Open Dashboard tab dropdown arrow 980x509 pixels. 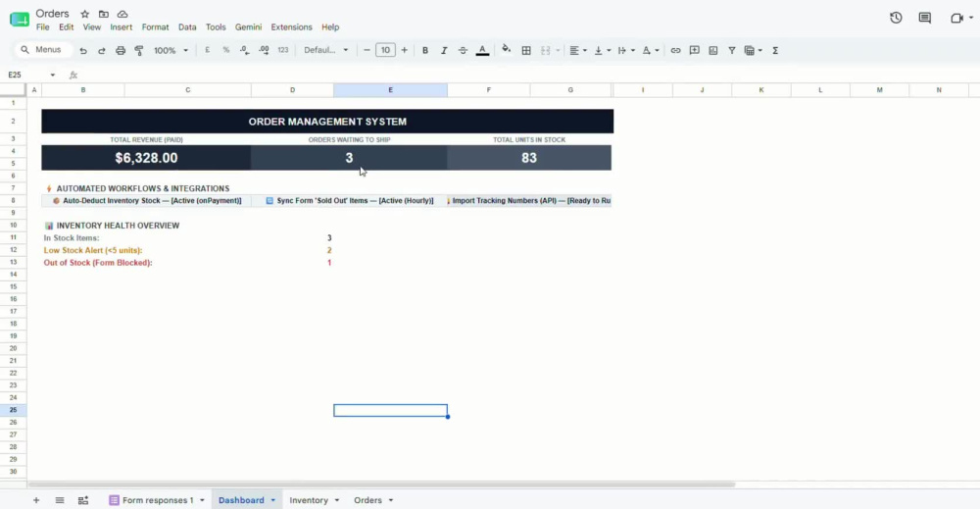(x=273, y=500)
